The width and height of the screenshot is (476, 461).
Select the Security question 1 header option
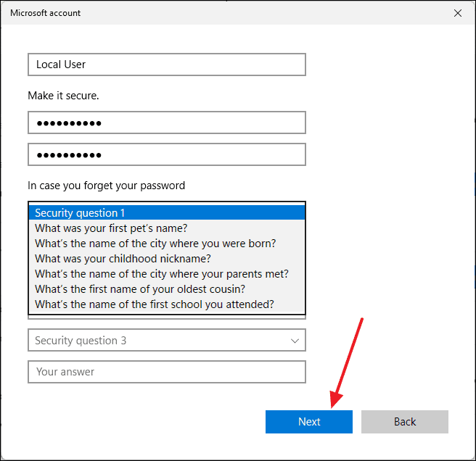click(x=167, y=212)
